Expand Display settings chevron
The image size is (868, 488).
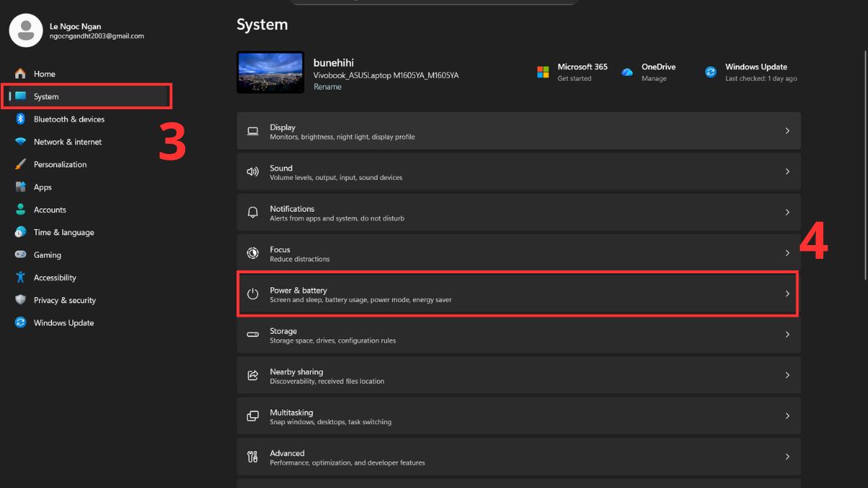(788, 131)
